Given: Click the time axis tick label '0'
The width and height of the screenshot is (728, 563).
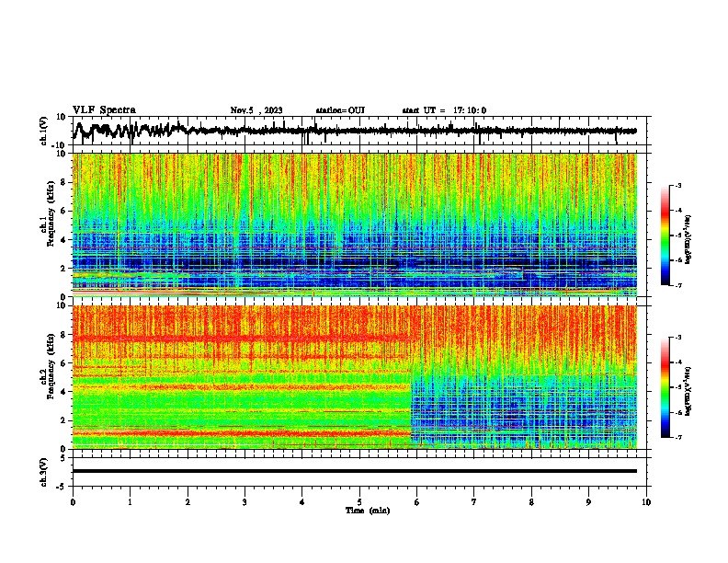Looking at the screenshot, I should tap(73, 502).
